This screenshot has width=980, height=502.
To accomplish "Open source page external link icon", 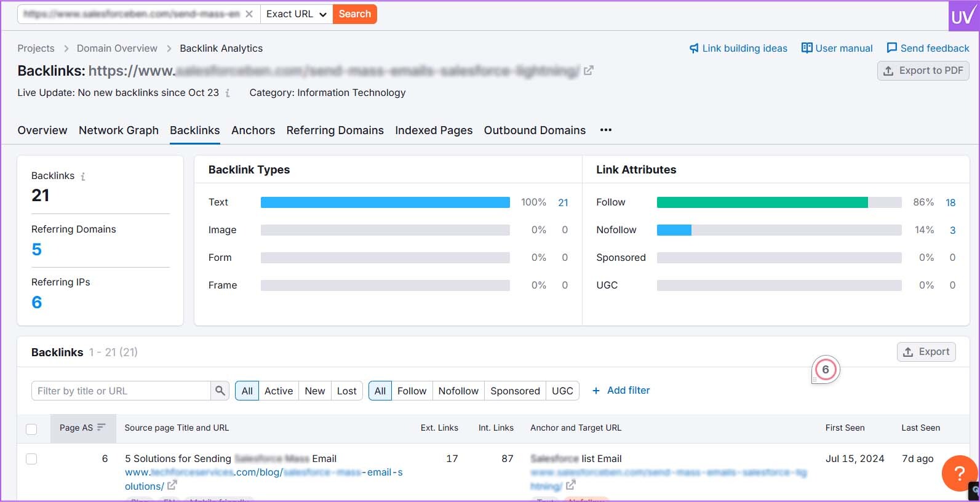I will pyautogui.click(x=172, y=485).
